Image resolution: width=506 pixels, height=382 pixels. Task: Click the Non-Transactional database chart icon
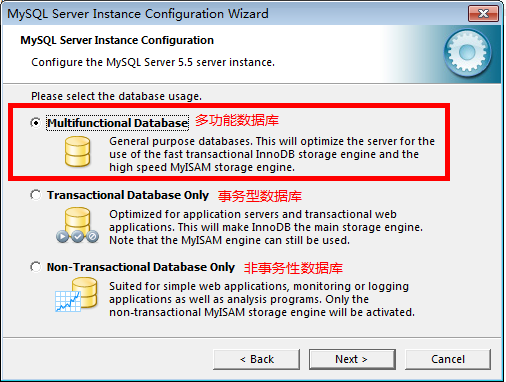[76, 295]
